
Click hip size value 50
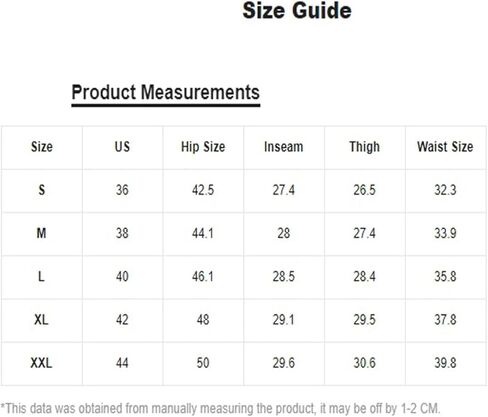tap(203, 363)
